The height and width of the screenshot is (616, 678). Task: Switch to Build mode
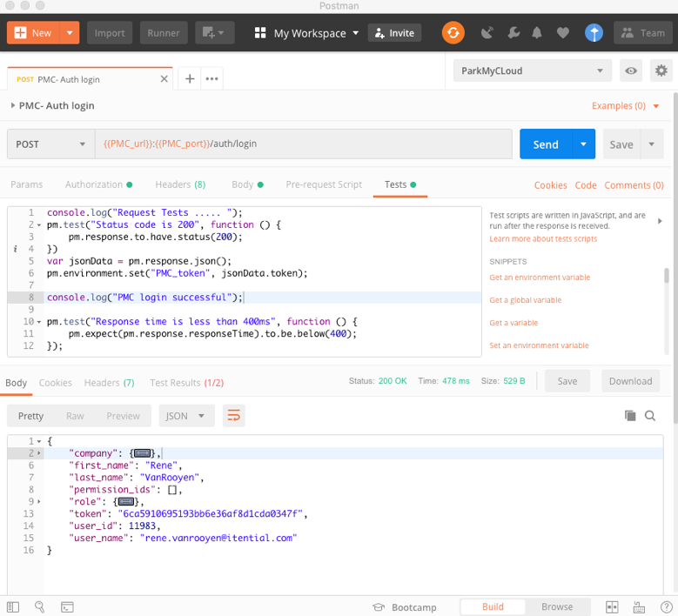point(493,607)
